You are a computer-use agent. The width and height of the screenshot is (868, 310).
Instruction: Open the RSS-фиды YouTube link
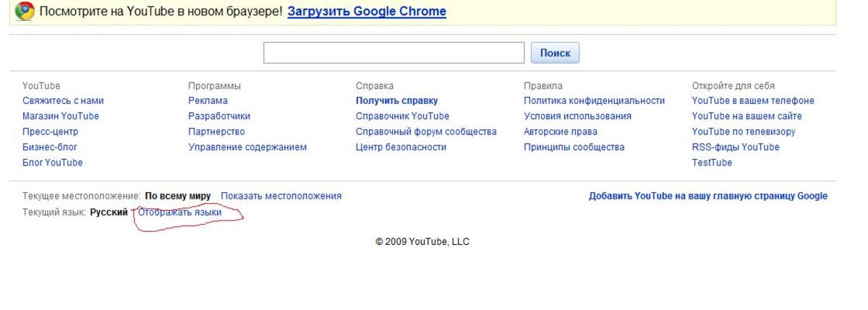point(736,147)
